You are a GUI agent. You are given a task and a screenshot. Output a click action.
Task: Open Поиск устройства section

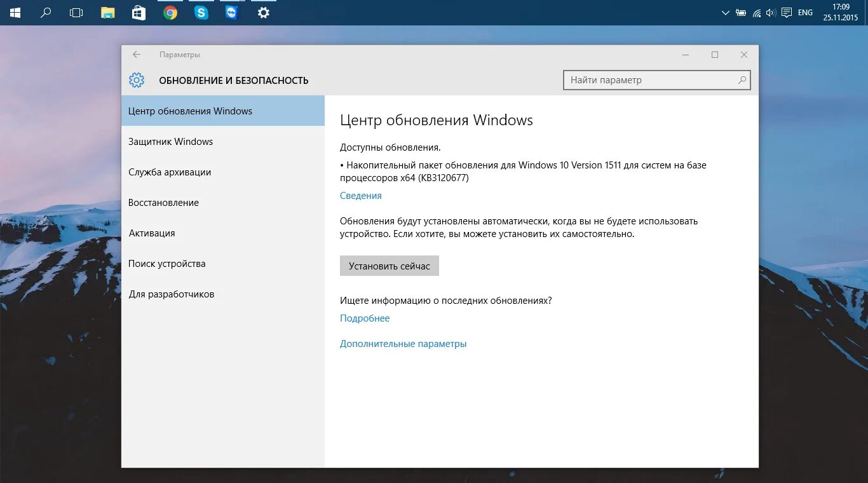pos(223,263)
